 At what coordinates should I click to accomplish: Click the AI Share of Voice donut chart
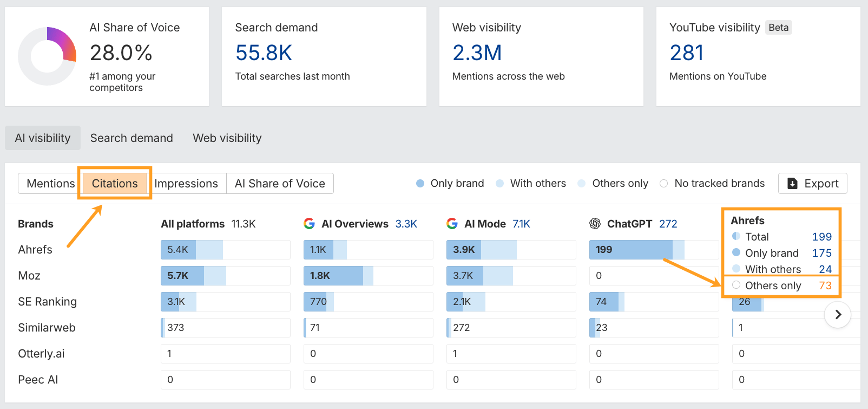47,56
